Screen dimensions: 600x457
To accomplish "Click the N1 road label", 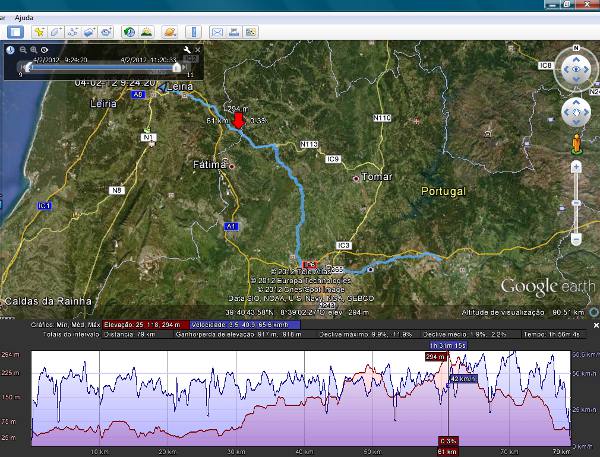I will [x=148, y=137].
